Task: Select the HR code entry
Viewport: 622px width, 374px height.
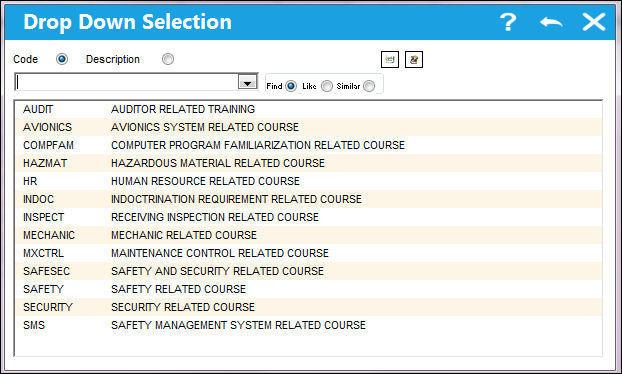Action: [x=30, y=181]
